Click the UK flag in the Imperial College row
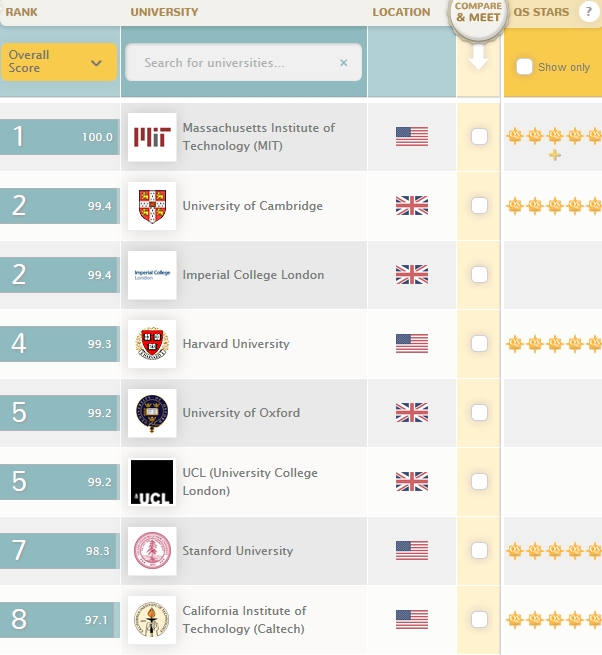 (412, 274)
